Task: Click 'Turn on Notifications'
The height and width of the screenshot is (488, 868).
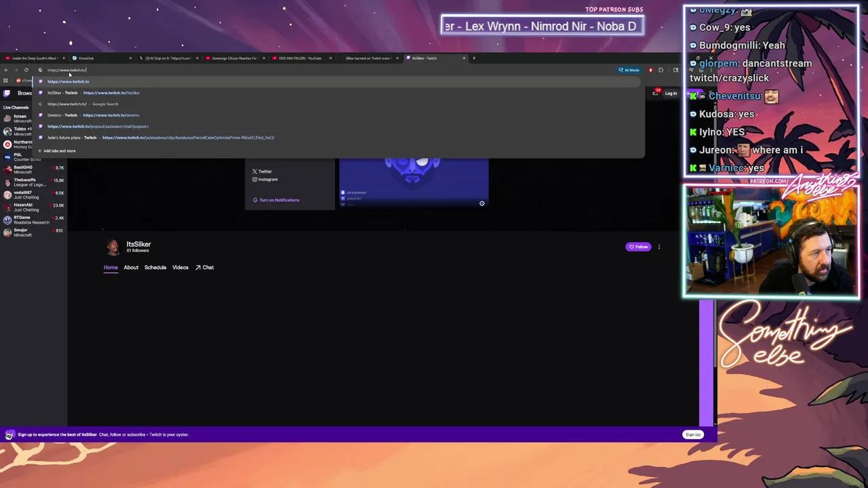Action: coord(276,200)
